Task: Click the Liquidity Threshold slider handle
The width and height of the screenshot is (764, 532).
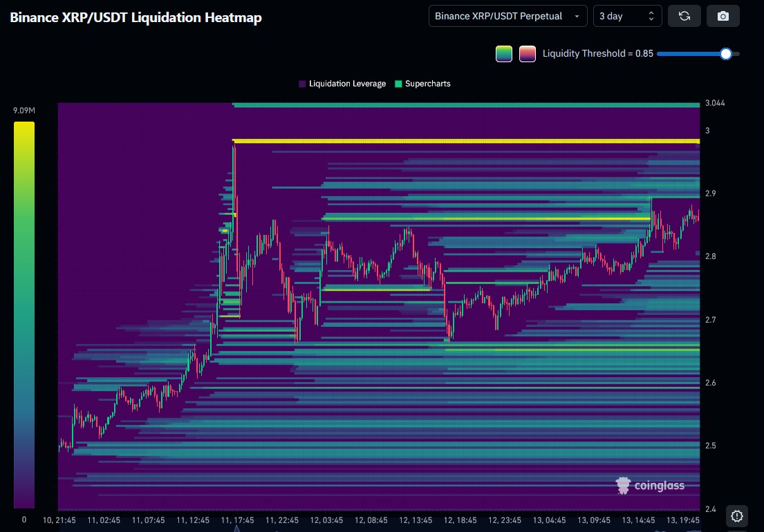Action: click(725, 53)
